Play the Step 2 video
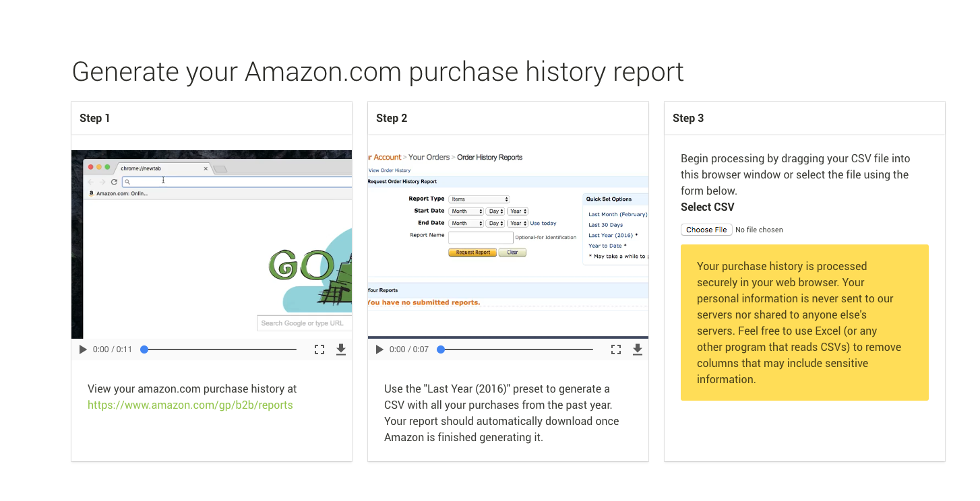Viewport: 980px width, 501px height. click(x=379, y=349)
